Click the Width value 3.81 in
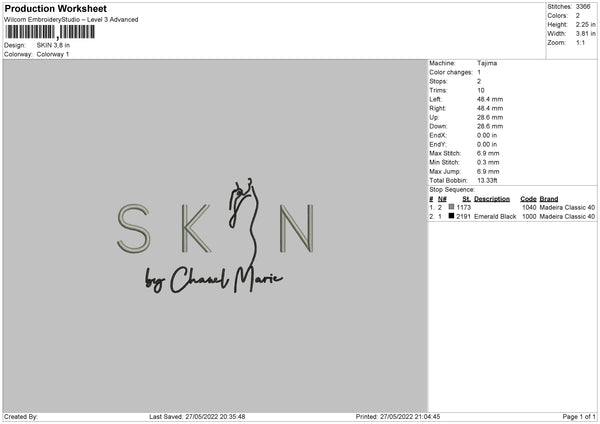Image resolution: width=600 pixels, height=424 pixels. 585,34
